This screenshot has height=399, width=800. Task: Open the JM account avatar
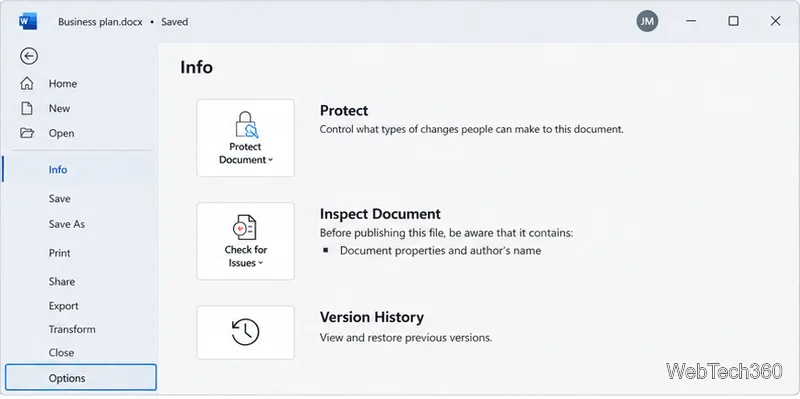[x=647, y=21]
